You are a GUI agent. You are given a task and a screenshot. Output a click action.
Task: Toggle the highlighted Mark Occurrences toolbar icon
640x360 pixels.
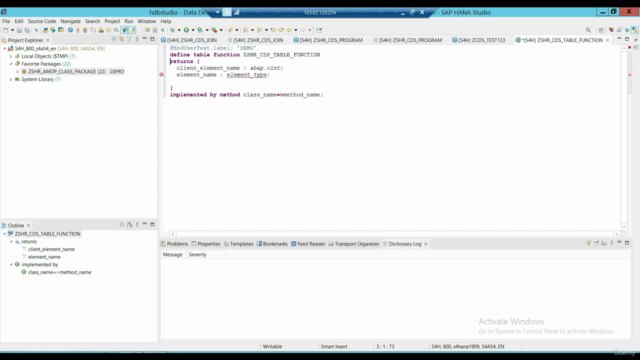pos(132,30)
